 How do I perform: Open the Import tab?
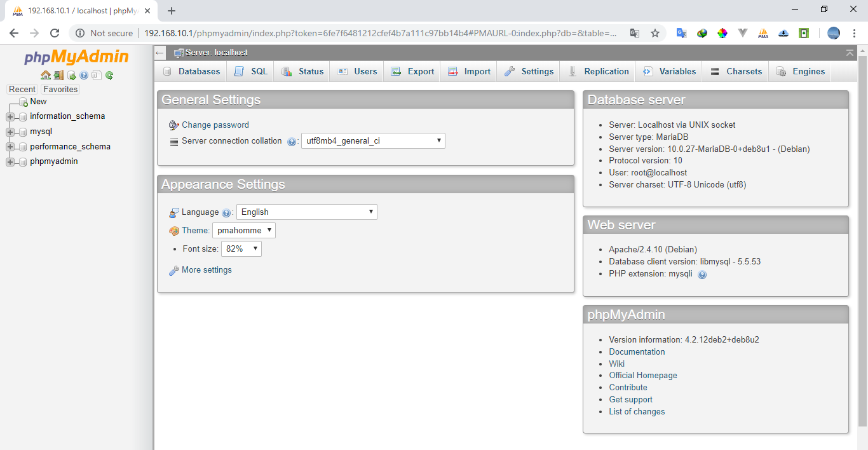pyautogui.click(x=469, y=72)
